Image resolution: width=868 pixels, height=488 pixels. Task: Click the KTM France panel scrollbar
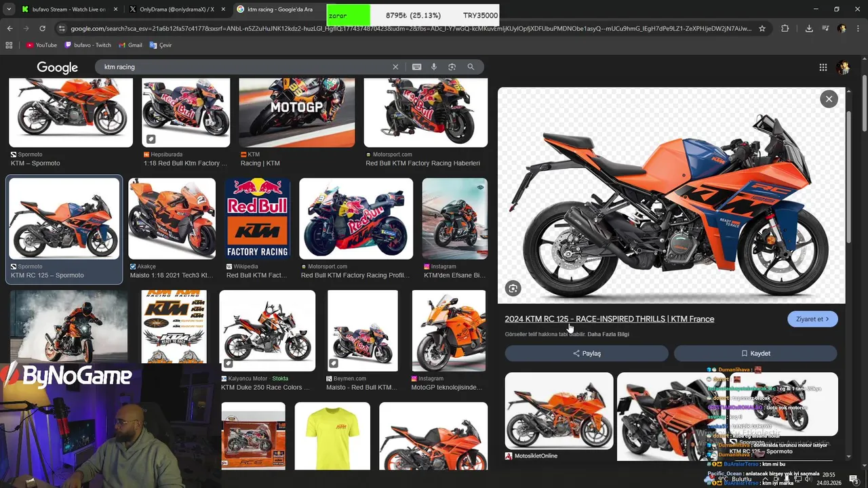click(849, 176)
